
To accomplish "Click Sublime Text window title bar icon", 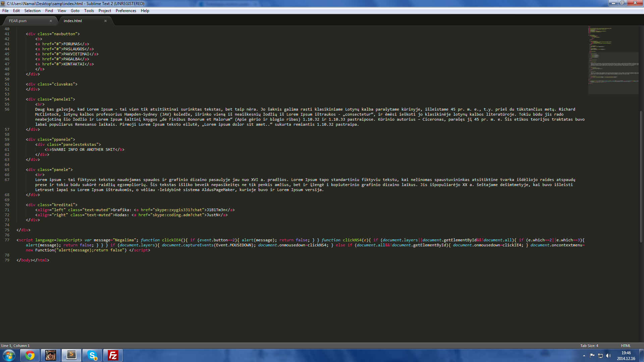I will (x=3, y=3).
